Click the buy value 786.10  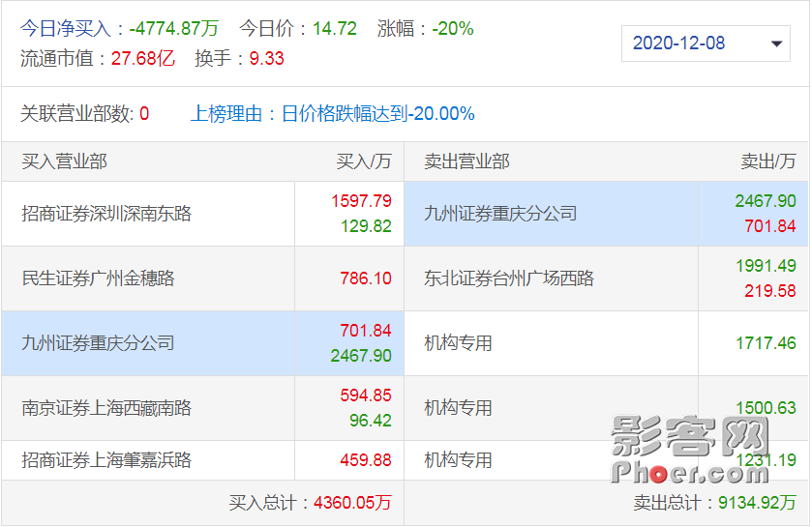tap(366, 278)
